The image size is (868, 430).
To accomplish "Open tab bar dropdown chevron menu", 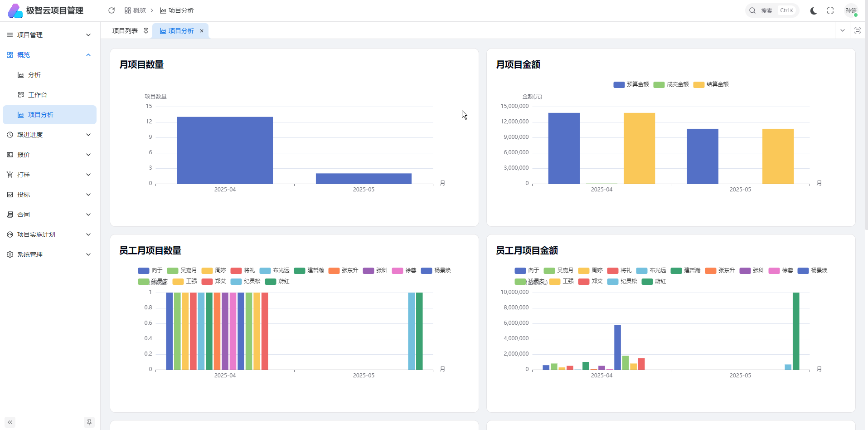I will pyautogui.click(x=842, y=30).
